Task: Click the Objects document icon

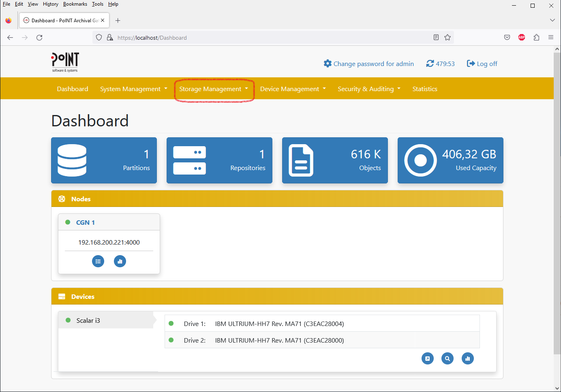Action: [301, 160]
